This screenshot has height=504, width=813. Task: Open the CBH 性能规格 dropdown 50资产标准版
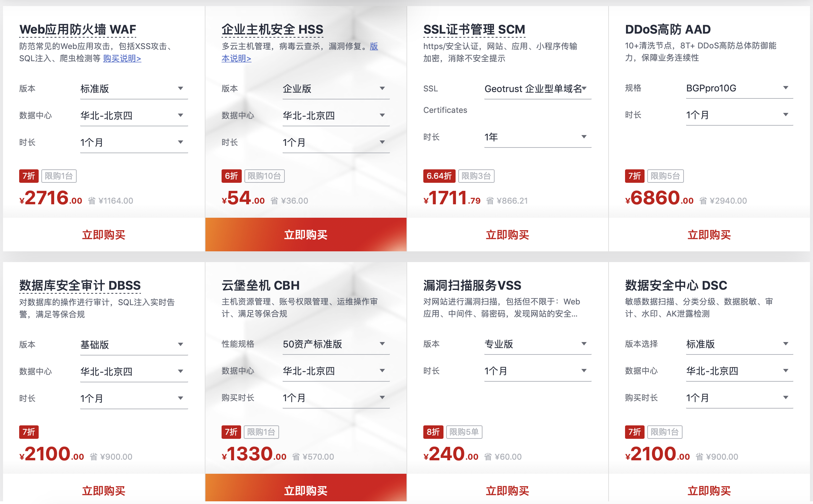pyautogui.click(x=336, y=344)
